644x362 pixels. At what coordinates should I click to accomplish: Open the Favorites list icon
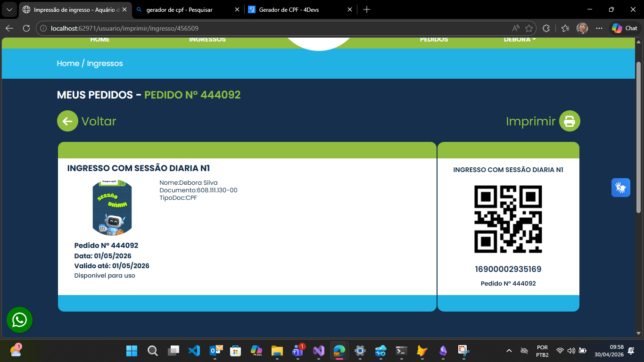click(566, 28)
